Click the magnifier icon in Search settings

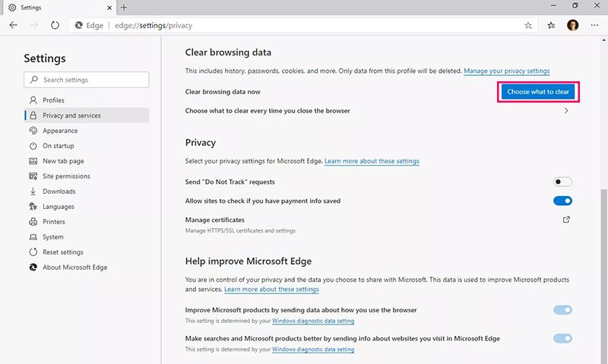coord(34,80)
